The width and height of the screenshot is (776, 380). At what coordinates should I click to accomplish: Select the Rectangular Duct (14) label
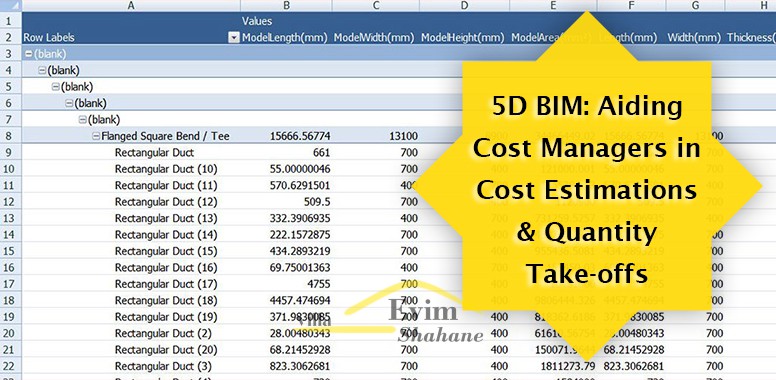[166, 235]
